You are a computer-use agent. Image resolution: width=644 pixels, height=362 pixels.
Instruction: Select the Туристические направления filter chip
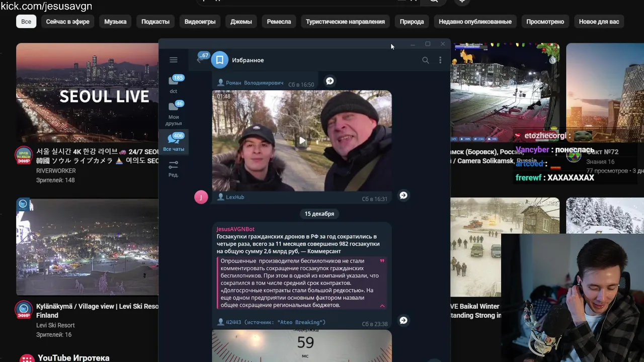pos(345,22)
